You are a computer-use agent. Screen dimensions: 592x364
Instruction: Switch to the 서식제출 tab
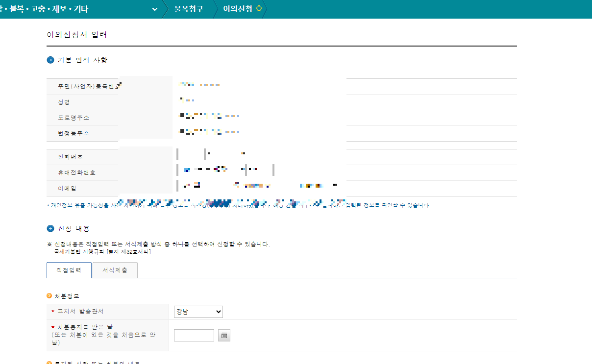point(115,270)
